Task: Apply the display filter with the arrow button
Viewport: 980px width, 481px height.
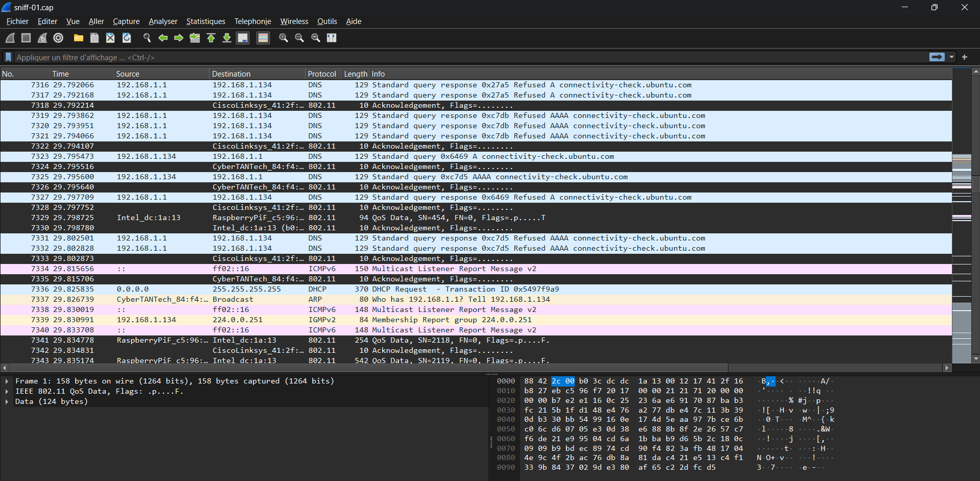Action: pyautogui.click(x=937, y=57)
